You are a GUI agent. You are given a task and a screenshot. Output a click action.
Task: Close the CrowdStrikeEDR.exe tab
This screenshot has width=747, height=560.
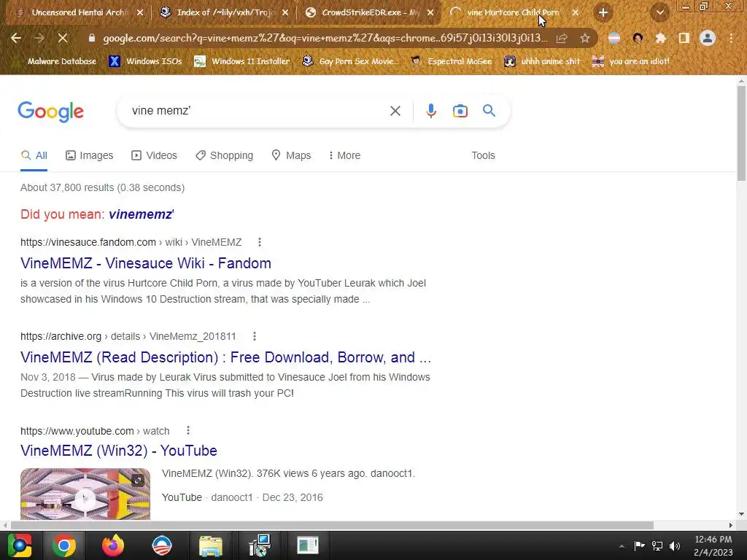[430, 12]
